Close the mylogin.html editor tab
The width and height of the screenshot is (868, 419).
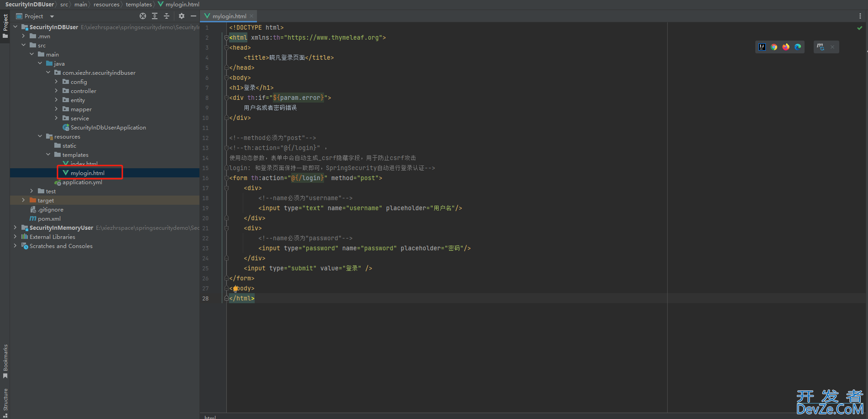point(251,16)
